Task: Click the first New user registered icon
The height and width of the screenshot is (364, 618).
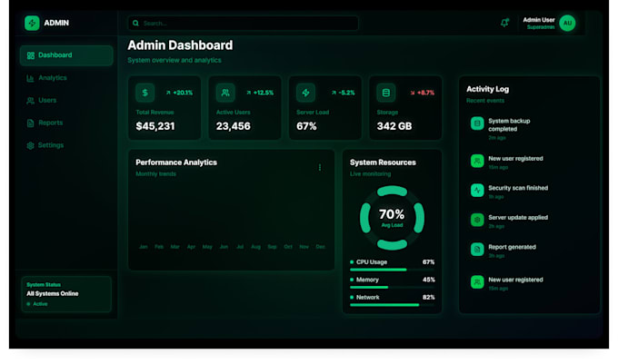Action: (477, 161)
